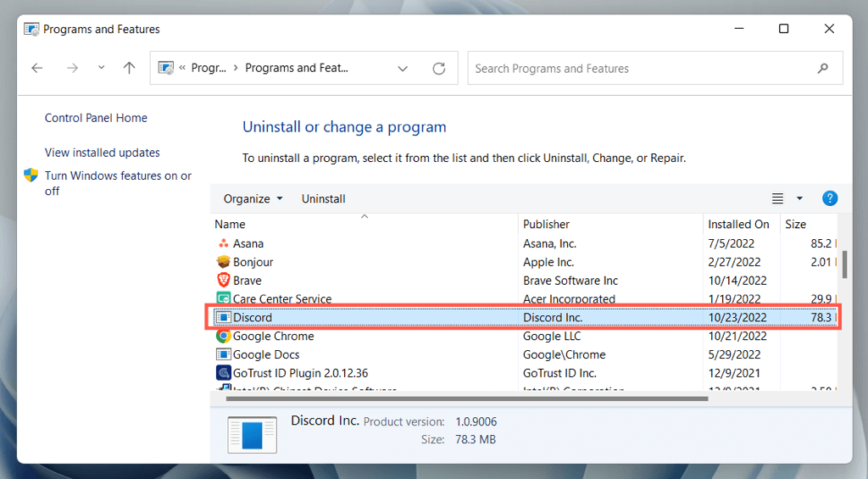Click the Google Chrome icon in list
The width and height of the screenshot is (868, 479).
point(224,337)
